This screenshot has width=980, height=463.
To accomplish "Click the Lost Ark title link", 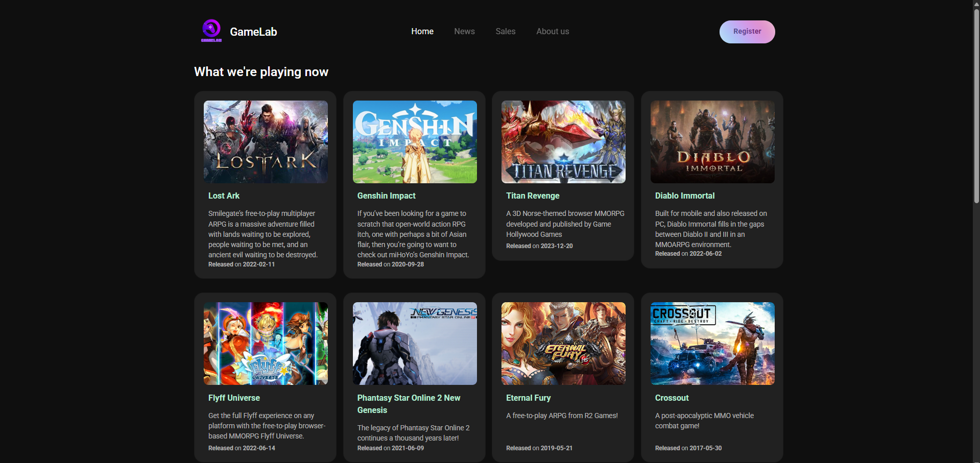I will click(224, 196).
